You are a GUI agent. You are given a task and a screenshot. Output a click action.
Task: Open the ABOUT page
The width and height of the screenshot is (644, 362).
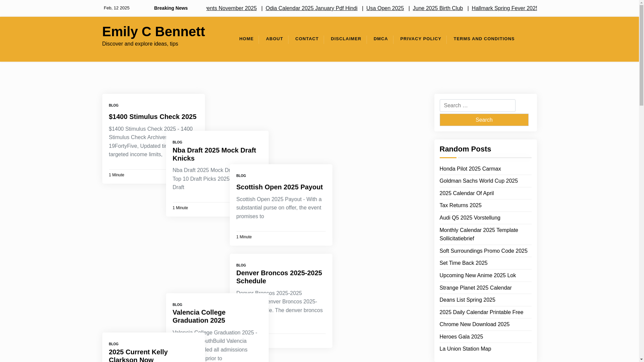pos(274,39)
